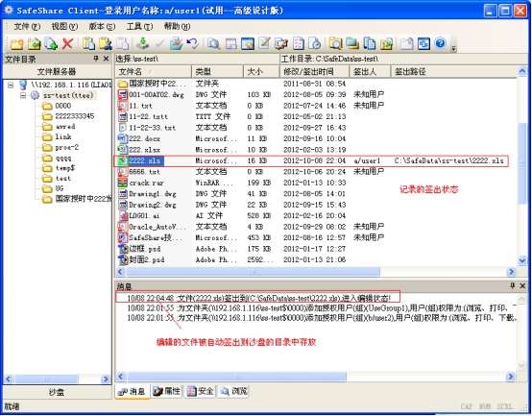Open help via blue question mark icon
Image resolution: width=532 pixels, height=416 pixels.
tap(441, 43)
